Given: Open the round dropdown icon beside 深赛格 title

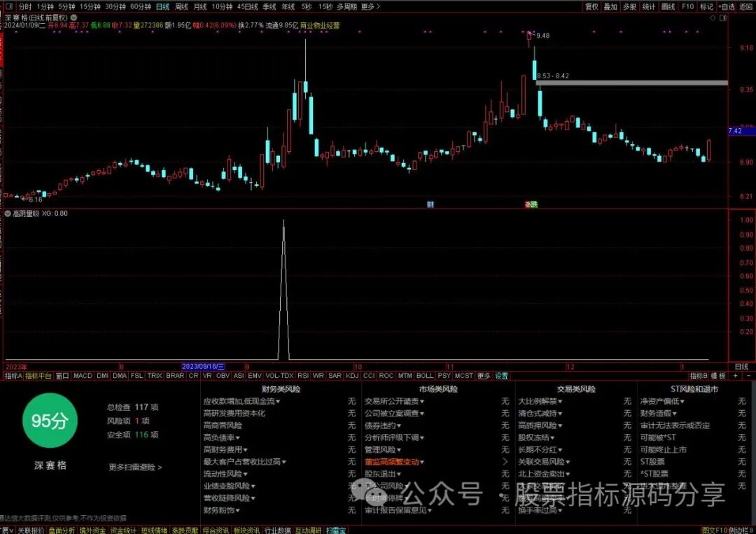Looking at the screenshot, I should coord(73,17).
